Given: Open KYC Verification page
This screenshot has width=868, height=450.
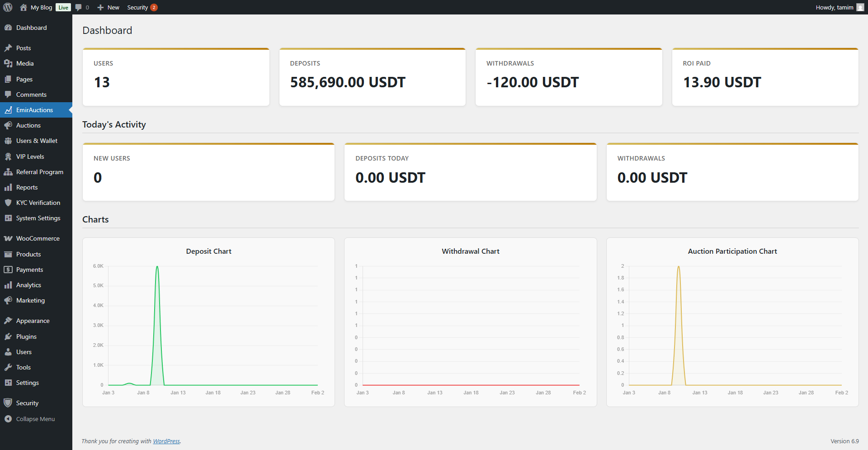Looking at the screenshot, I should (36, 203).
